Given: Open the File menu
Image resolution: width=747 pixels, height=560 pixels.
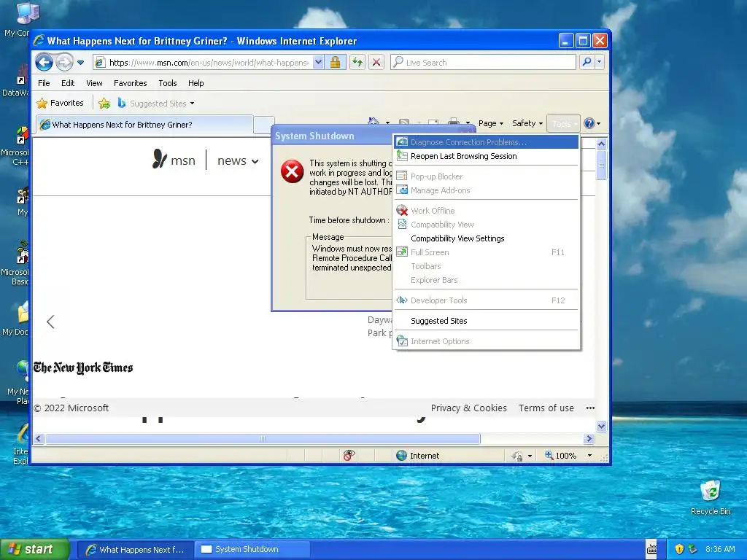Looking at the screenshot, I should (44, 83).
